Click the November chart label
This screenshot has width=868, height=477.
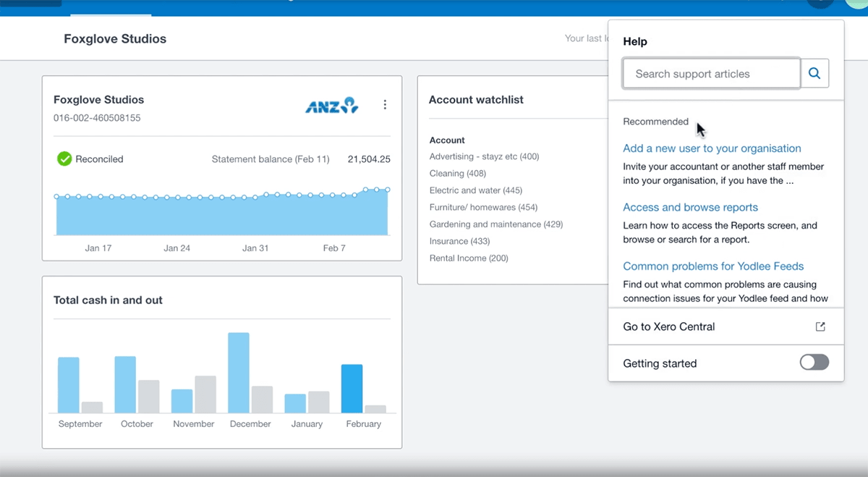(x=194, y=424)
